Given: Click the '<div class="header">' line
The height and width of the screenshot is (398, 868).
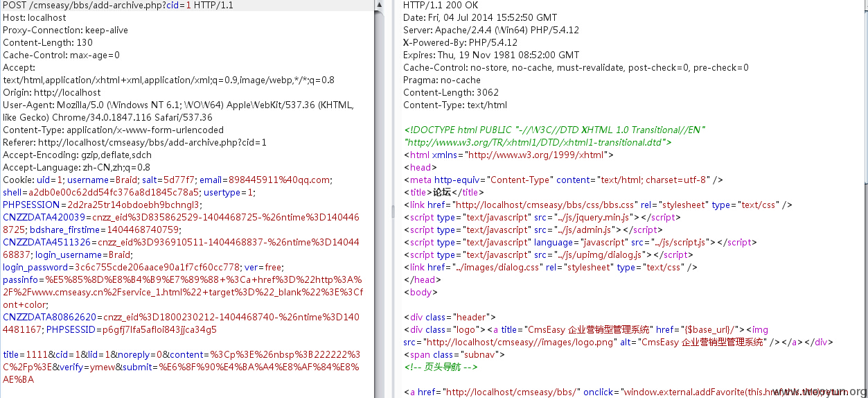Looking at the screenshot, I should [450, 317].
